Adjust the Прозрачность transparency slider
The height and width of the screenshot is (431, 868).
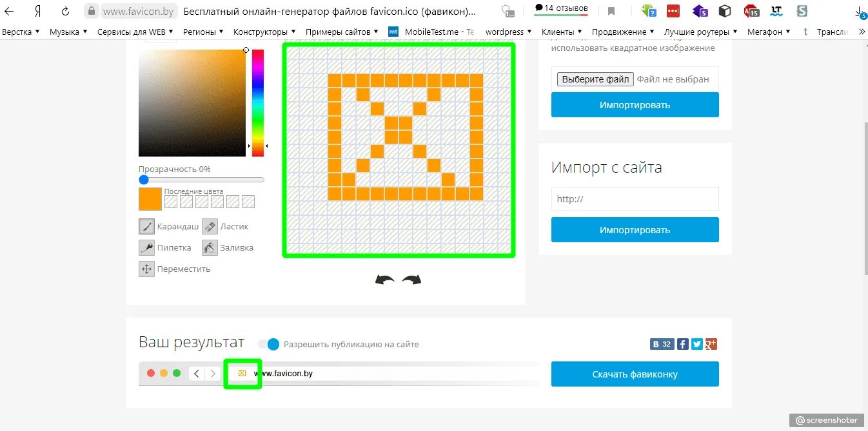click(x=201, y=180)
